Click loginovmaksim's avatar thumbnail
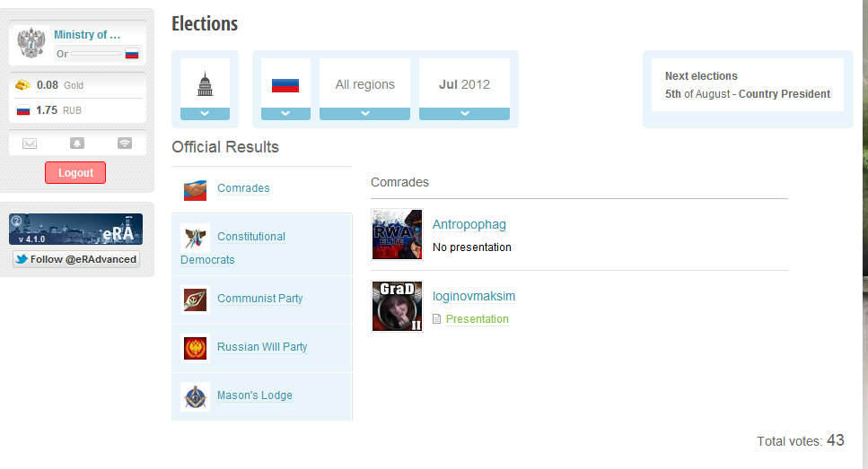 (x=397, y=307)
